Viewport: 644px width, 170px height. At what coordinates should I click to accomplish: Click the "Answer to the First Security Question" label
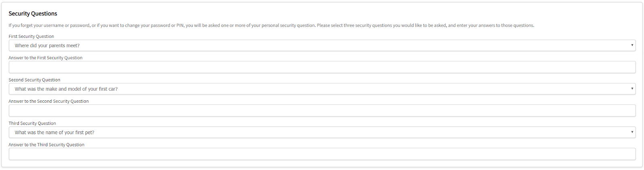pyautogui.click(x=45, y=58)
